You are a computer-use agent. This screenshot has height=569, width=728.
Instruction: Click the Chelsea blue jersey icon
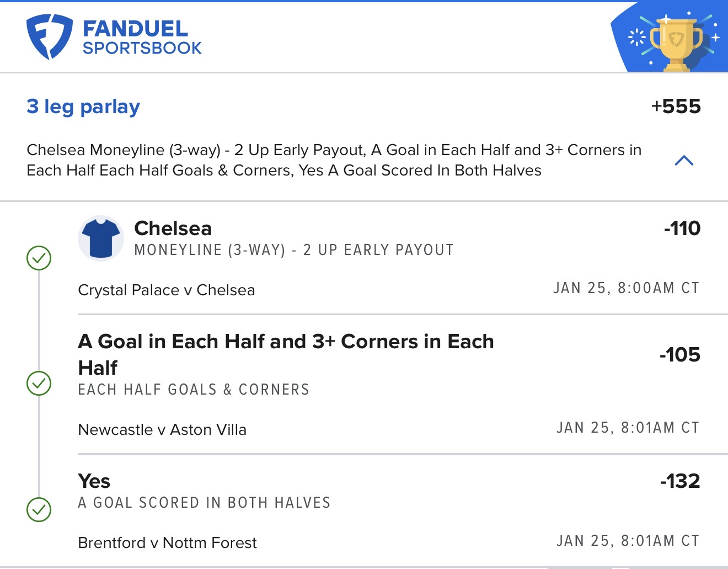coord(101,238)
